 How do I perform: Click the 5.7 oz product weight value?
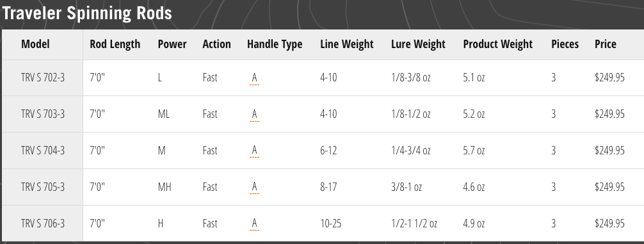[x=474, y=150]
